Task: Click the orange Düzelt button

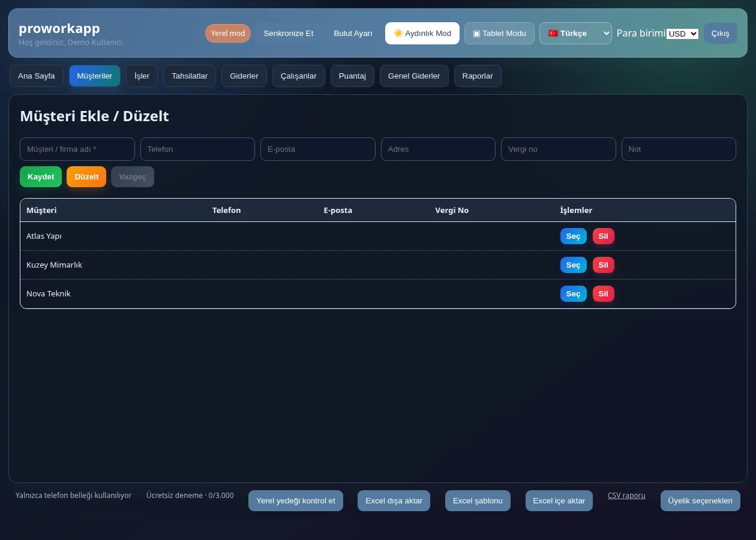Action: pyautogui.click(x=86, y=176)
